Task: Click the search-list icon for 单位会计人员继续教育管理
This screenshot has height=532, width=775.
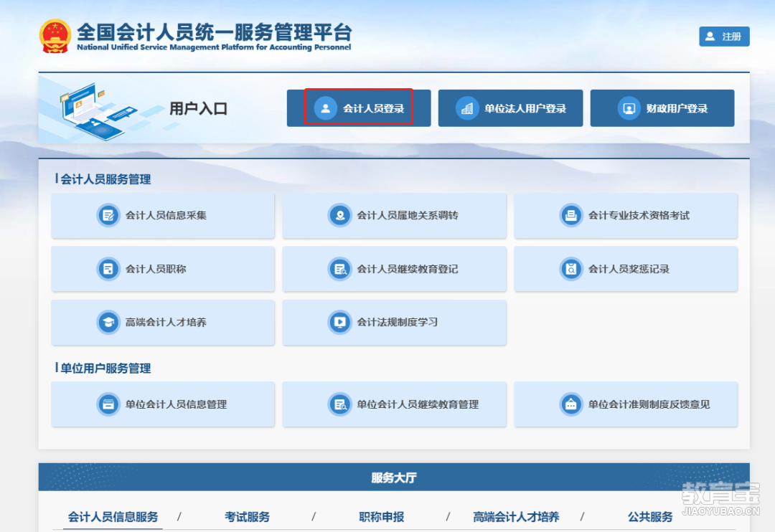Action: (x=339, y=404)
